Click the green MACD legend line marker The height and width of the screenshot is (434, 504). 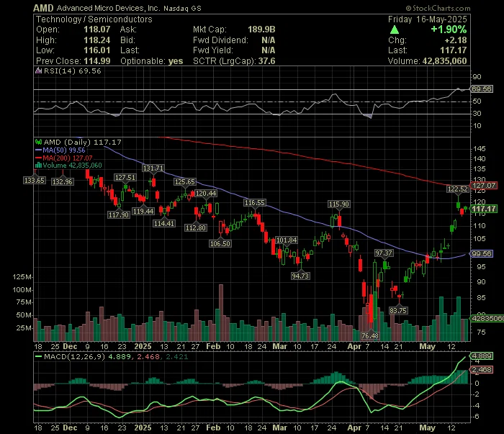click(39, 356)
